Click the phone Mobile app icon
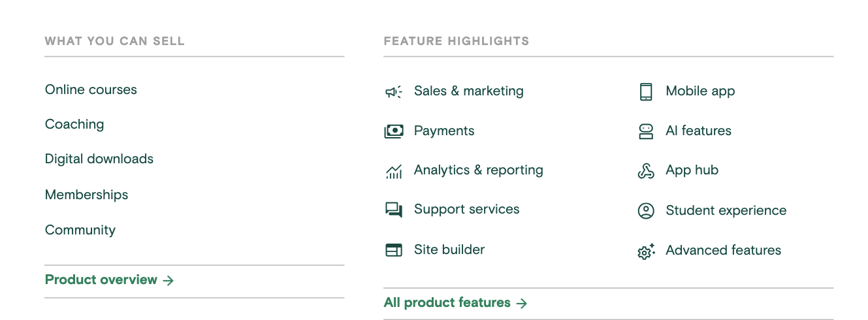Screen dimensions: 868x320 (646, 91)
